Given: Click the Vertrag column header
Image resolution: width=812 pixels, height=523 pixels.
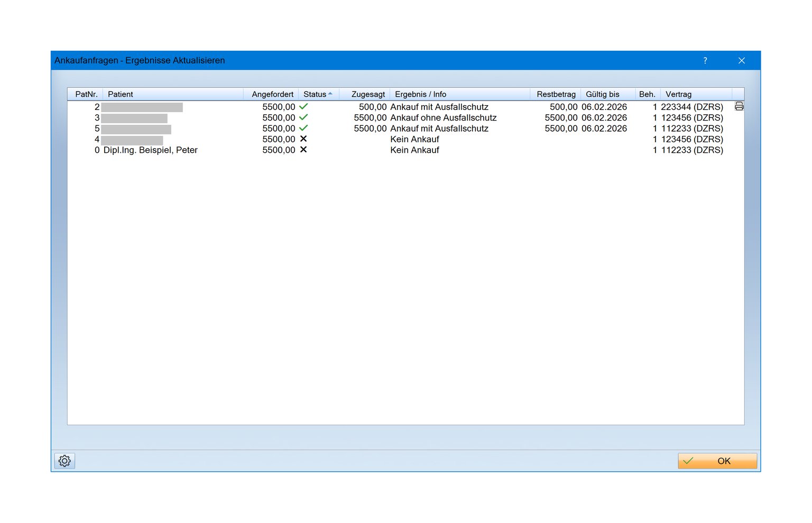Looking at the screenshot, I should (x=678, y=94).
